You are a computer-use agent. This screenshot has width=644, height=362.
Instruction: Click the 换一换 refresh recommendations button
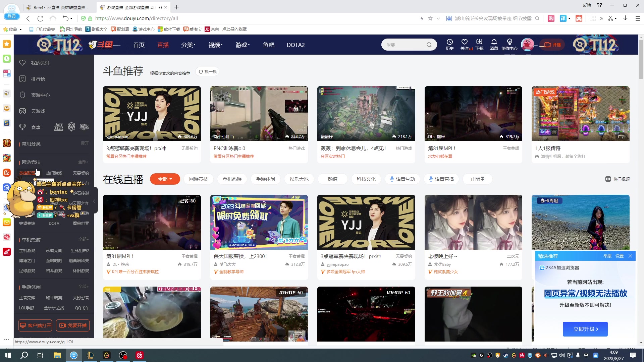coord(207,72)
